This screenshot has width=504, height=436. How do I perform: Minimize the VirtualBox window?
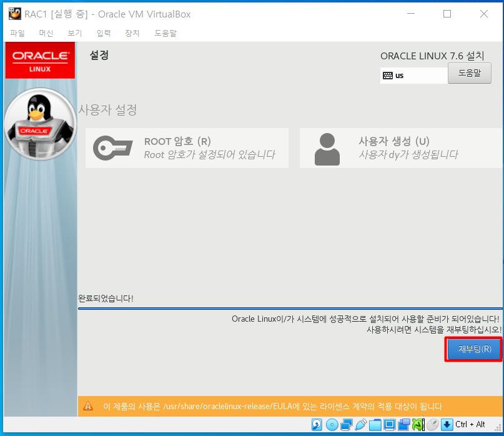pyautogui.click(x=411, y=14)
